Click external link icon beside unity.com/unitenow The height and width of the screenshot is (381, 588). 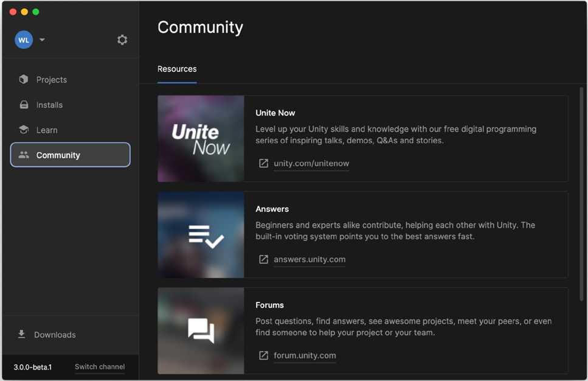264,163
